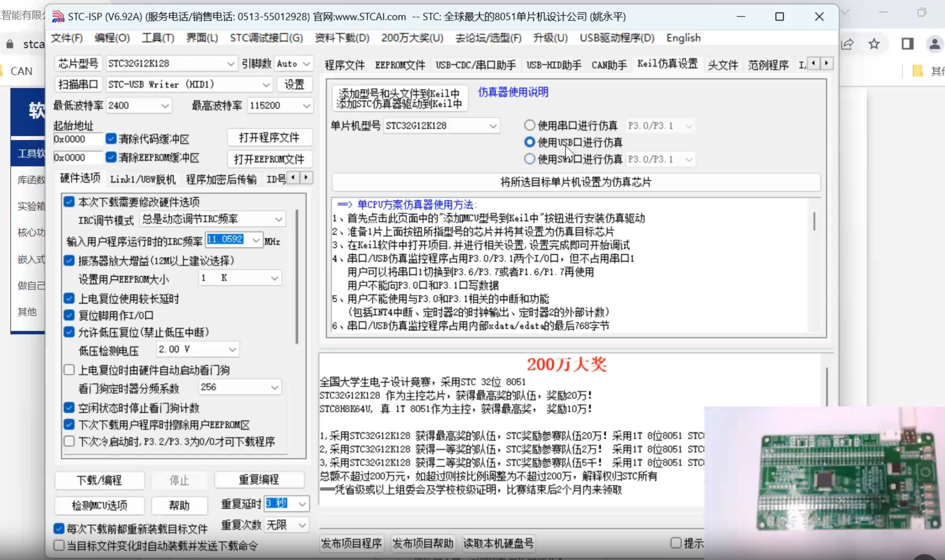Image resolution: width=945 pixels, height=560 pixels.
Task: Select 使用USB口进行仿真 radio button
Action: [x=530, y=142]
